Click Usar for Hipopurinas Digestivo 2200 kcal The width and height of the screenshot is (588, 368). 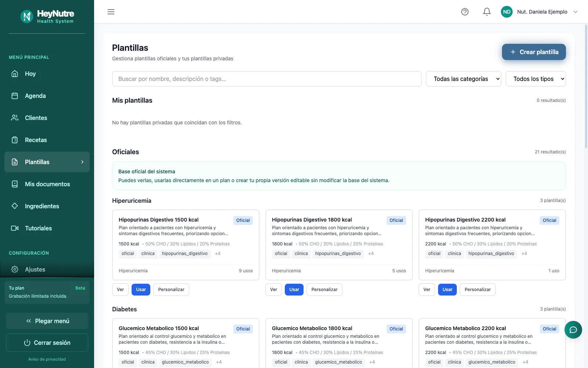[x=448, y=290]
